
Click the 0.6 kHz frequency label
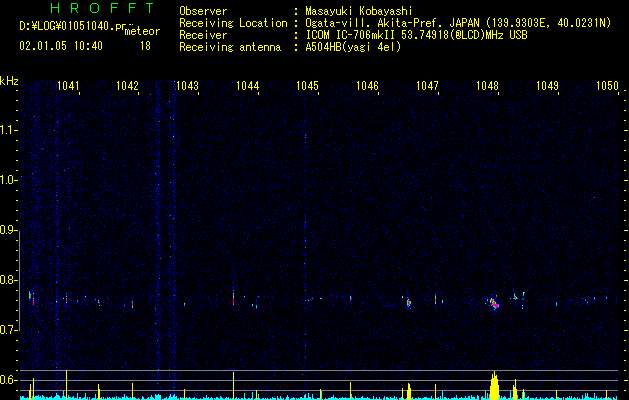tap(8, 380)
